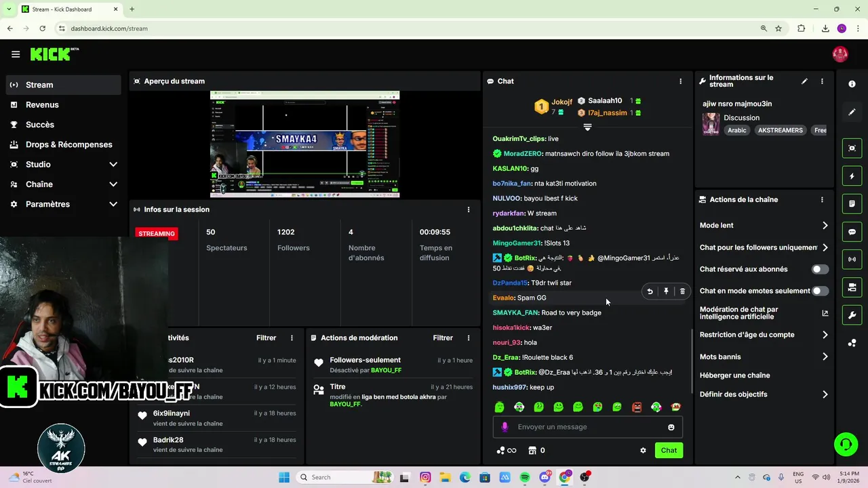Toggle Chat réservé aux abonnés switch

point(820,269)
